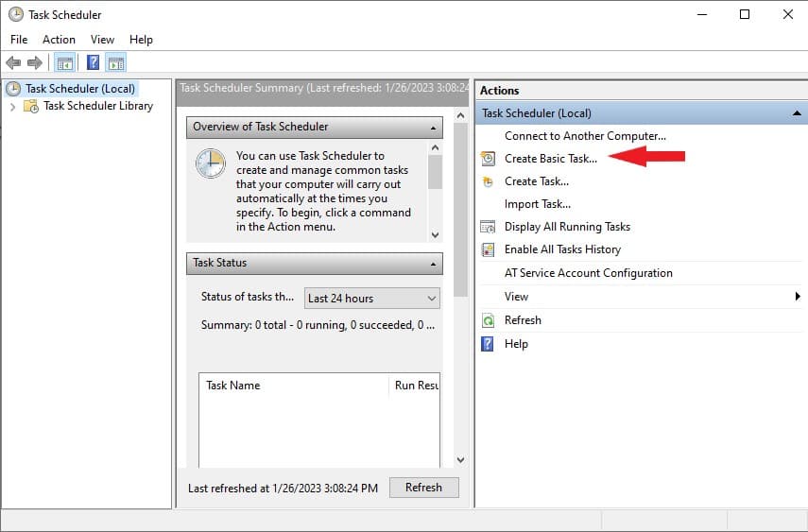This screenshot has width=808, height=532.
Task: Open the Help menu
Action: click(141, 40)
